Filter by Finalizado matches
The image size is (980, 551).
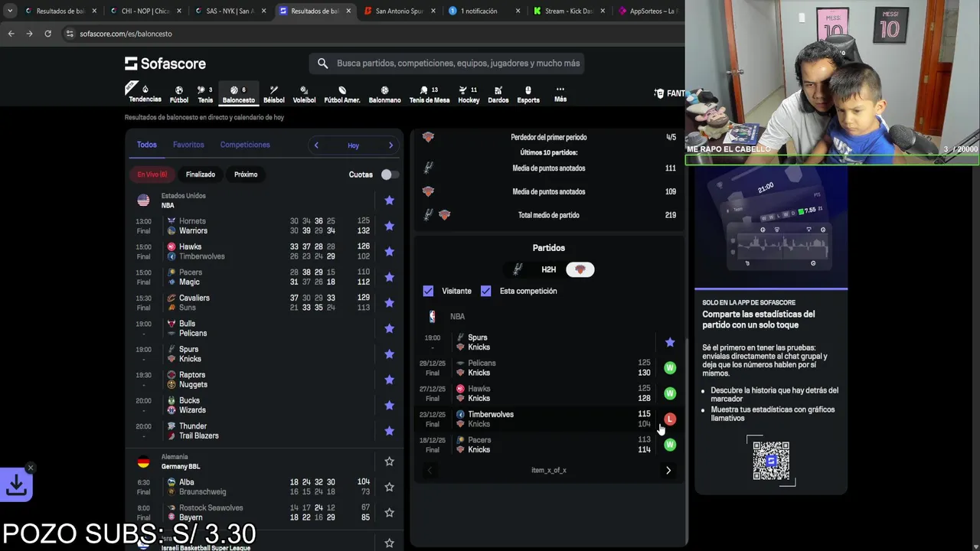pyautogui.click(x=201, y=174)
